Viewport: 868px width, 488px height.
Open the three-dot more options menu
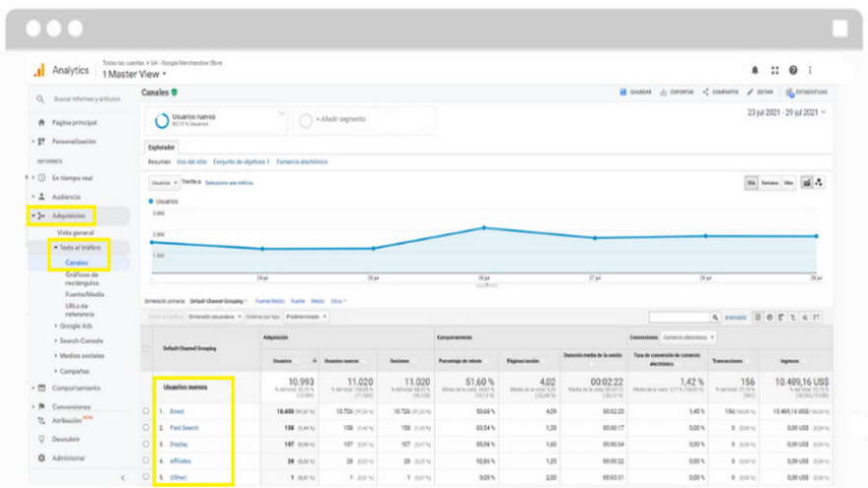(810, 70)
